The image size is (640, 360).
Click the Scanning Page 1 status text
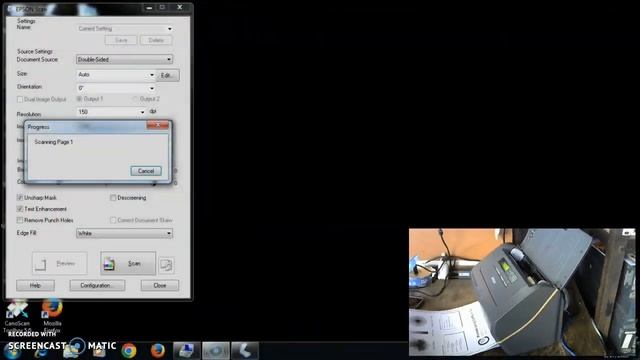point(53,142)
